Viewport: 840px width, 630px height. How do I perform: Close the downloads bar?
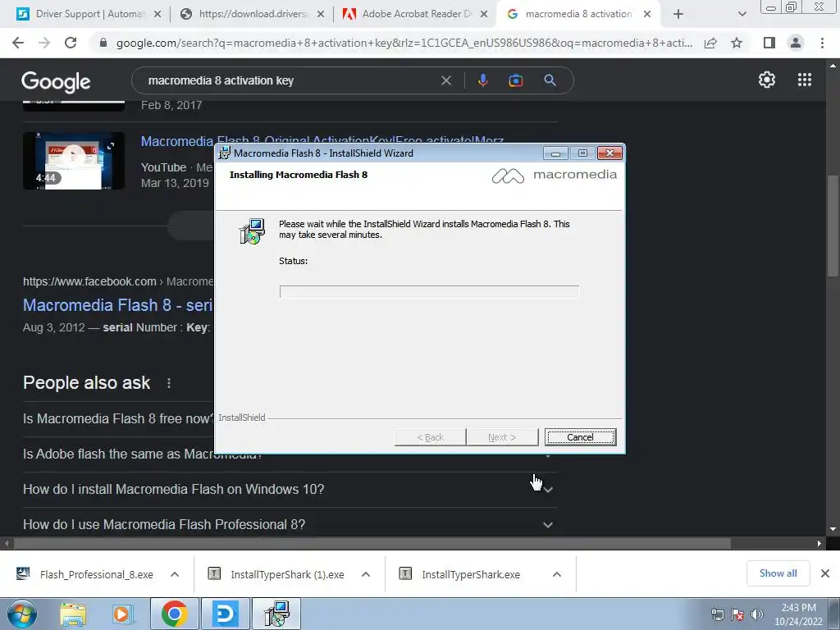pos(825,573)
